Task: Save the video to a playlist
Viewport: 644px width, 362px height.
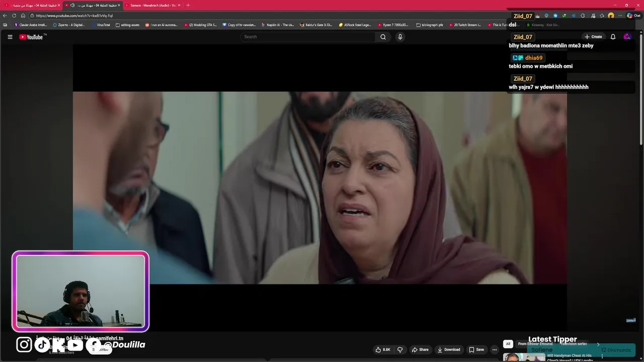Action: coord(476,349)
